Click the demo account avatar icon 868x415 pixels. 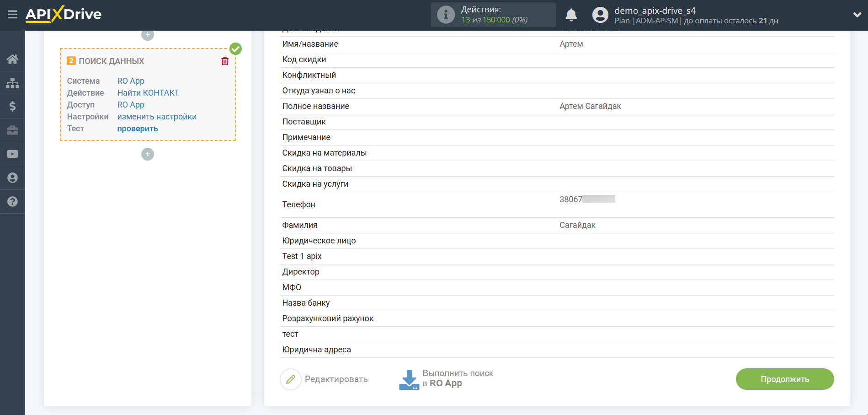(600, 15)
